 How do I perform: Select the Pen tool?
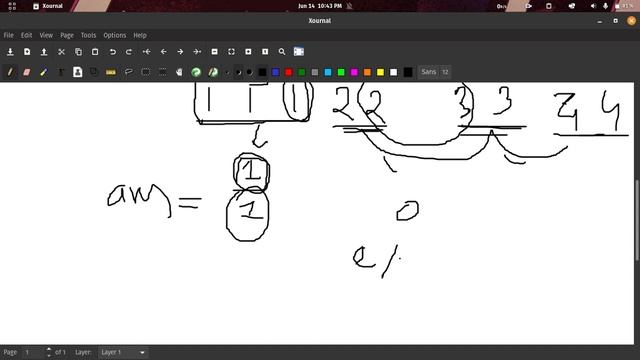(10, 72)
